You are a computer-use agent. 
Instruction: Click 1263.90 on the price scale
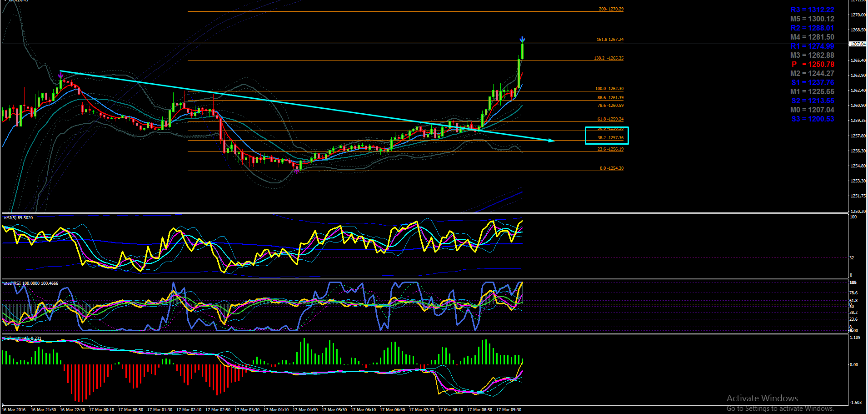click(x=858, y=76)
